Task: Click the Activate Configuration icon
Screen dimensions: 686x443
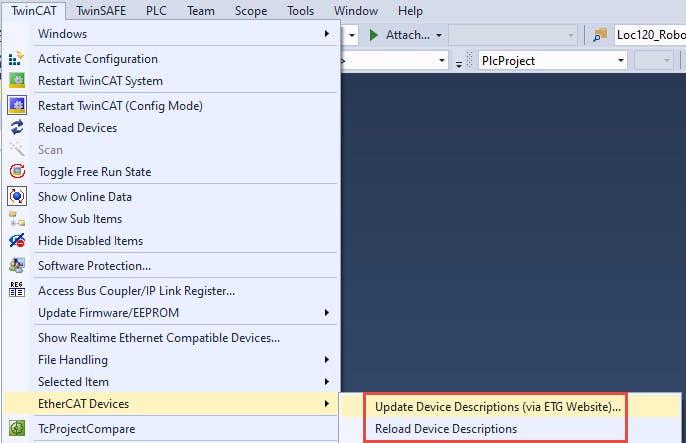Action: (17, 59)
